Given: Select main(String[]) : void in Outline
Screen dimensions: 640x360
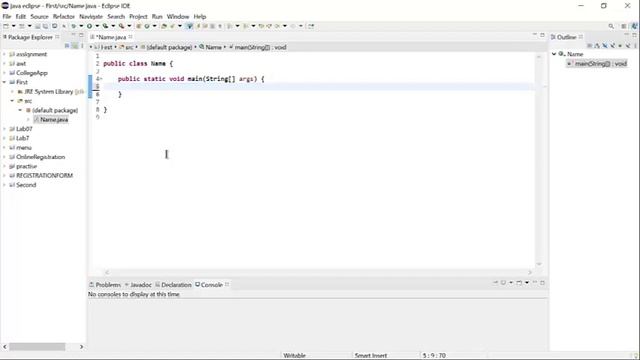Looking at the screenshot, I should 597,64.
